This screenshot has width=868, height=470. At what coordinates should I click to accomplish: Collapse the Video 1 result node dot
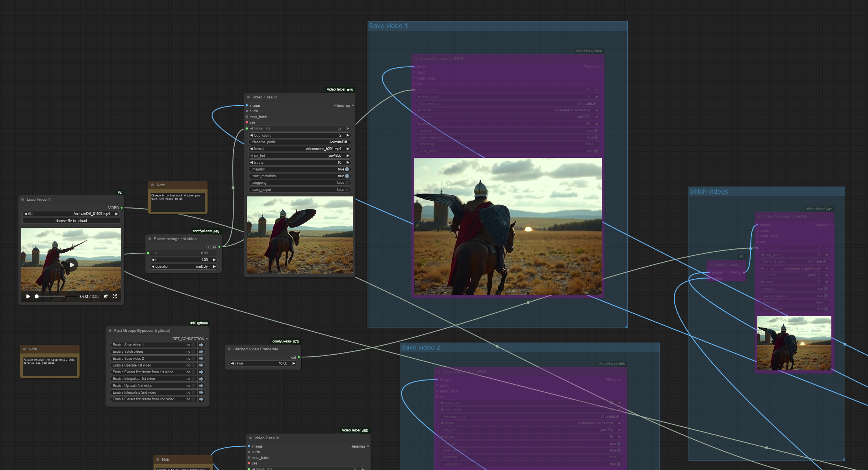[x=249, y=97]
